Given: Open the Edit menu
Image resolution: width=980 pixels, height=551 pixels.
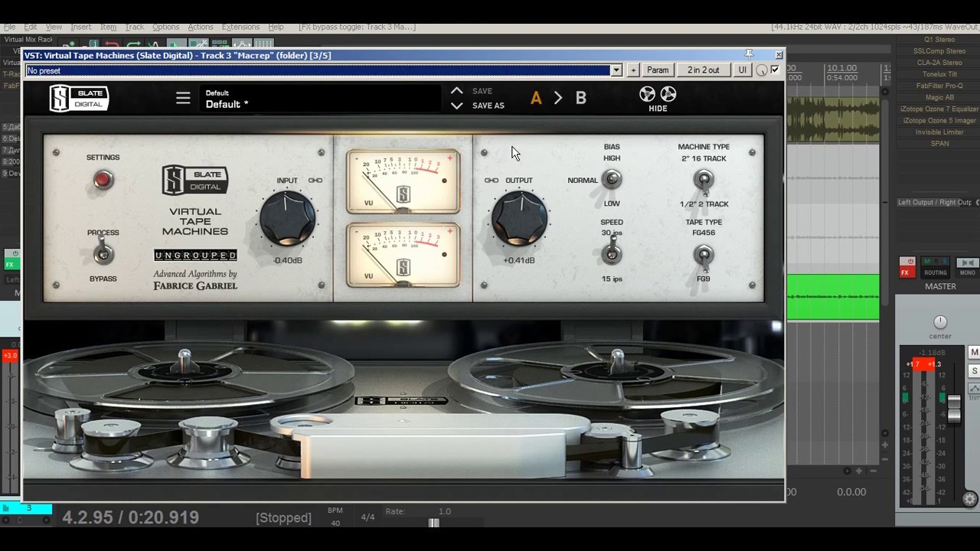Looking at the screenshot, I should pyautogui.click(x=31, y=27).
